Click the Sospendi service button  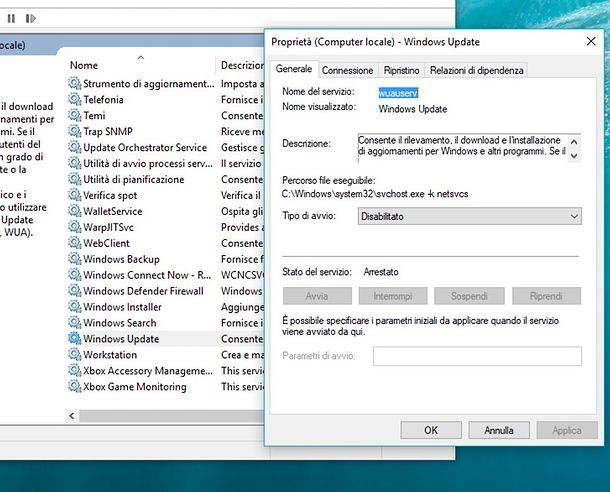(469, 296)
